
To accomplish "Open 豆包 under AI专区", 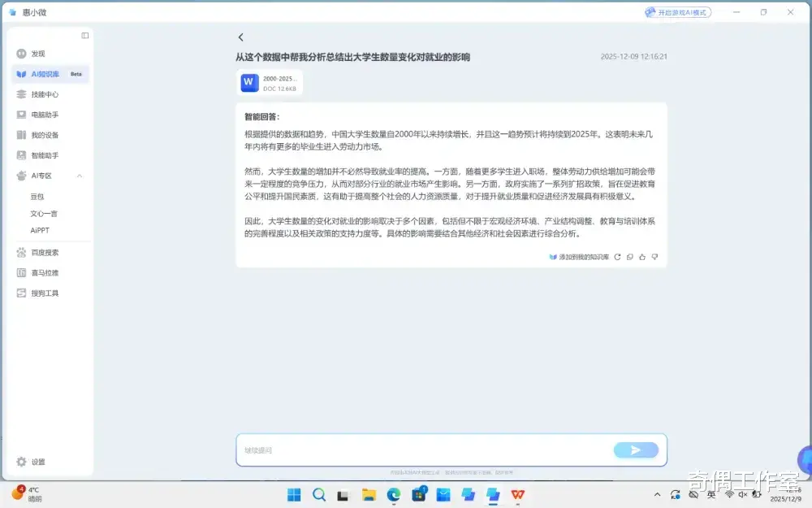I will click(x=37, y=197).
